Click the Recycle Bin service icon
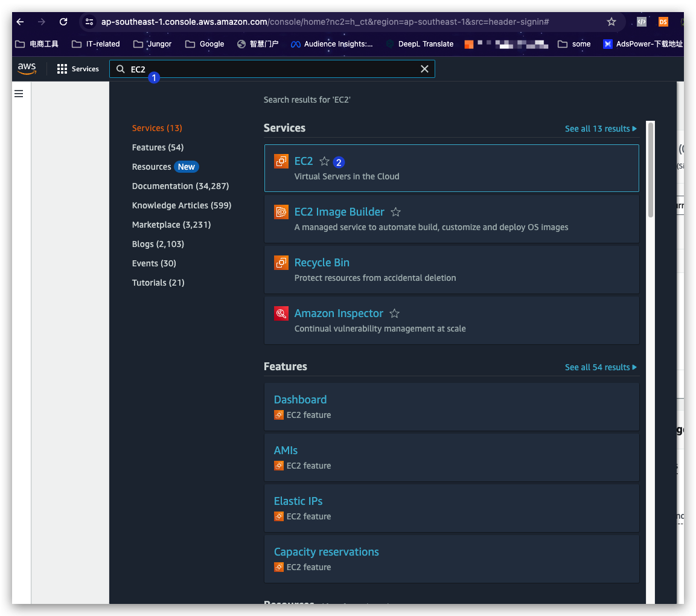This screenshot has height=616, width=696. coord(281,263)
